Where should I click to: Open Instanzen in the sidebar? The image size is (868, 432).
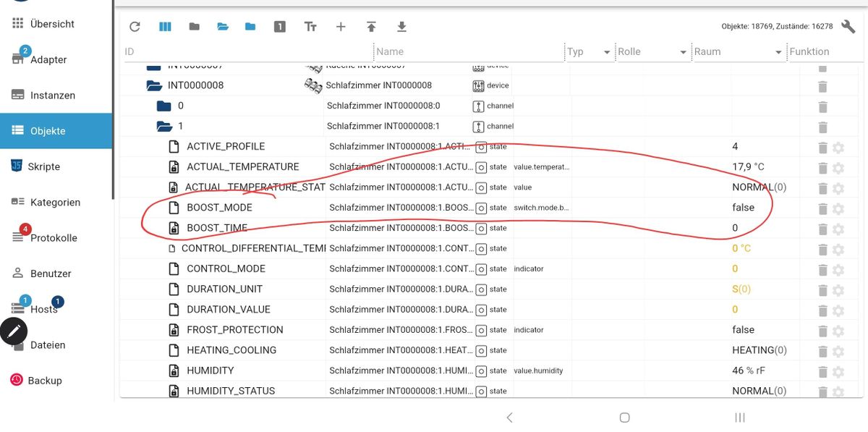point(56,95)
